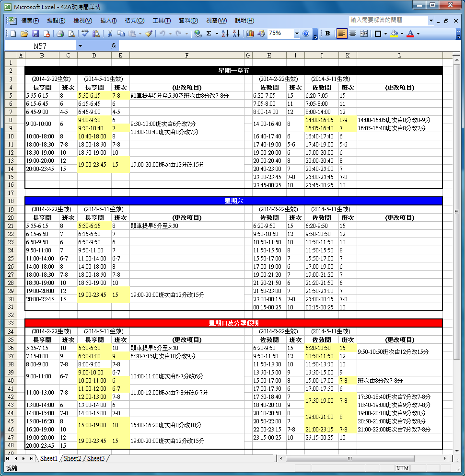Switch to Sheet2 tab
Viewport: 465px width, 476px height.
pyautogui.click(x=72, y=458)
